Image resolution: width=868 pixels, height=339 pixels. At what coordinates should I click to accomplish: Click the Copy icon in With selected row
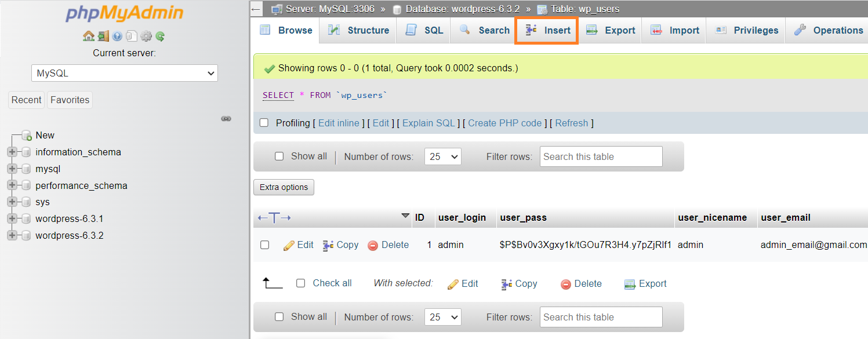pos(506,284)
